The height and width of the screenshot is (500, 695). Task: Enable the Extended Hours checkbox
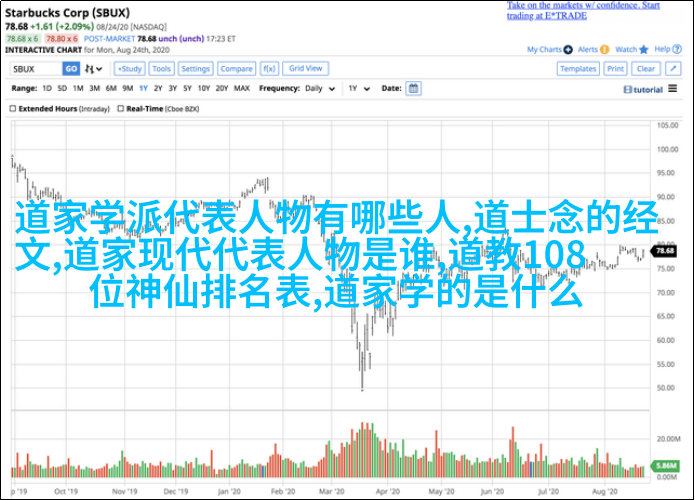pyautogui.click(x=13, y=108)
